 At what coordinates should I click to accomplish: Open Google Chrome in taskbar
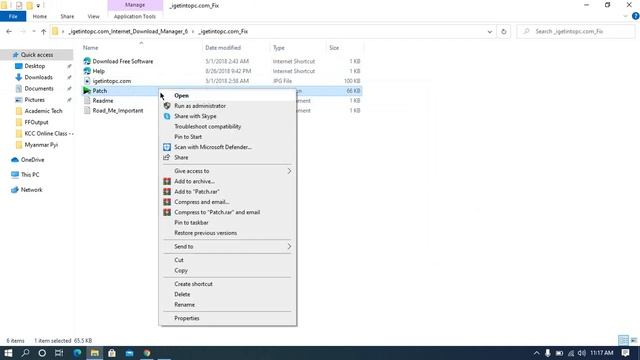click(147, 353)
